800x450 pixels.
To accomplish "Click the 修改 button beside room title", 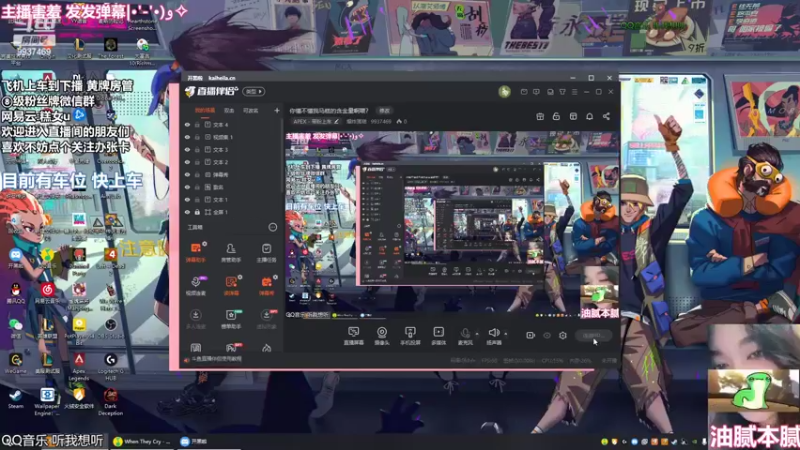I will click(384, 110).
